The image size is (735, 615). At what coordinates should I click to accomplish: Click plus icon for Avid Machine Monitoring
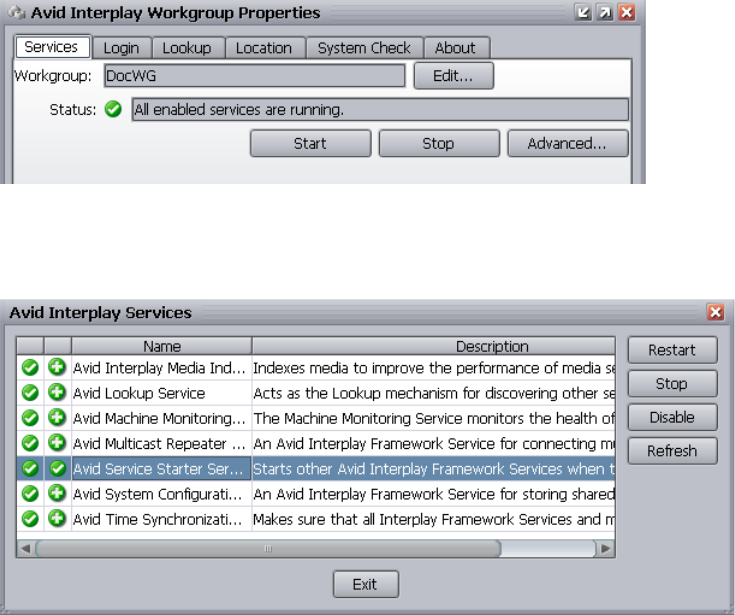[x=57, y=418]
